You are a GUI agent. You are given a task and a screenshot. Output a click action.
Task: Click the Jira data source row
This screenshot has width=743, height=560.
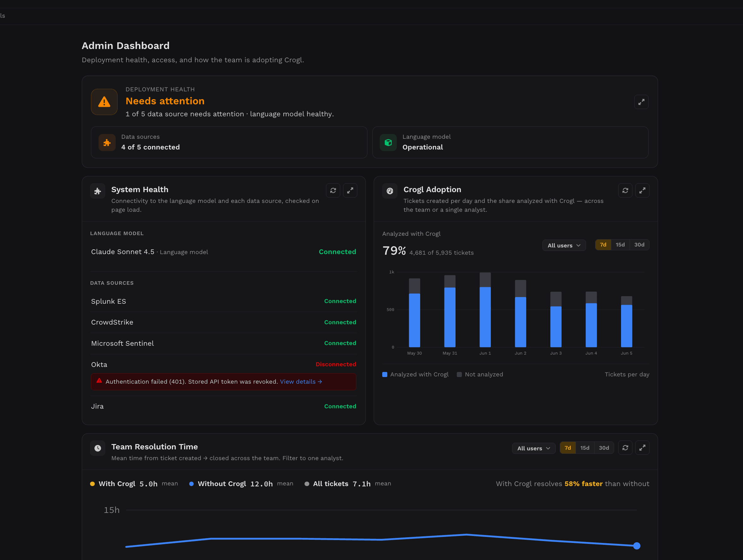click(x=223, y=406)
